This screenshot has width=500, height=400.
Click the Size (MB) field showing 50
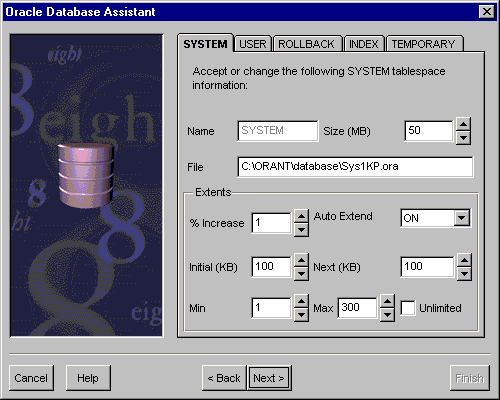429,131
